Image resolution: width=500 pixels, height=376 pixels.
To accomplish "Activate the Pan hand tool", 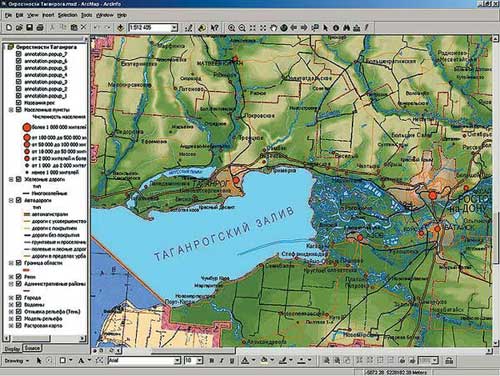I will (x=274, y=28).
